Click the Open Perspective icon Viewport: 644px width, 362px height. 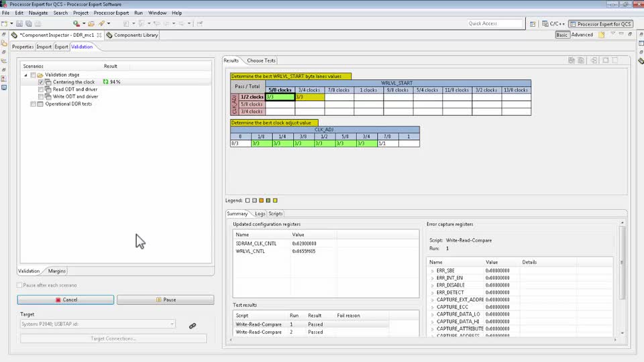tap(533, 23)
